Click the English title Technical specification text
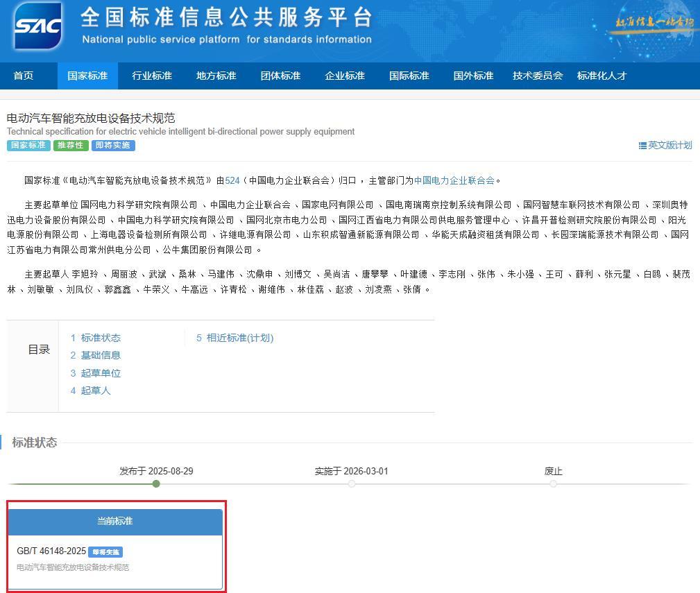This screenshot has height=593, width=700. tap(180, 132)
